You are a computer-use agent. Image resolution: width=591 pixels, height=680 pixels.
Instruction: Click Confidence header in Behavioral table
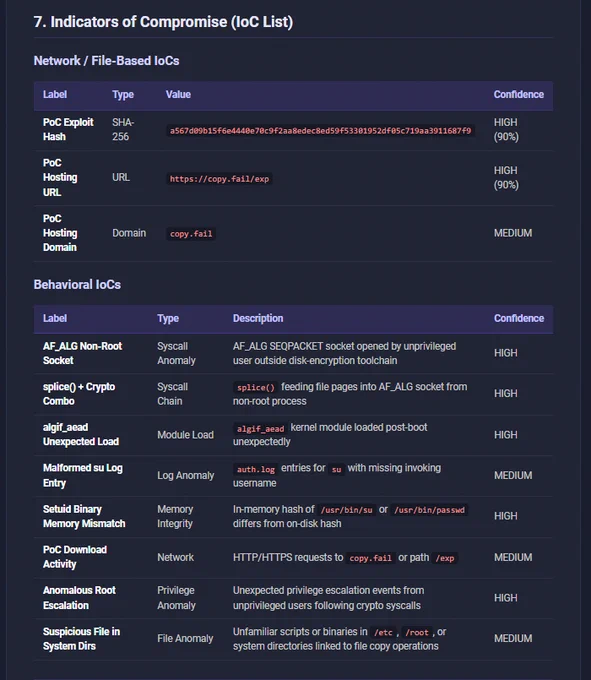(x=519, y=318)
